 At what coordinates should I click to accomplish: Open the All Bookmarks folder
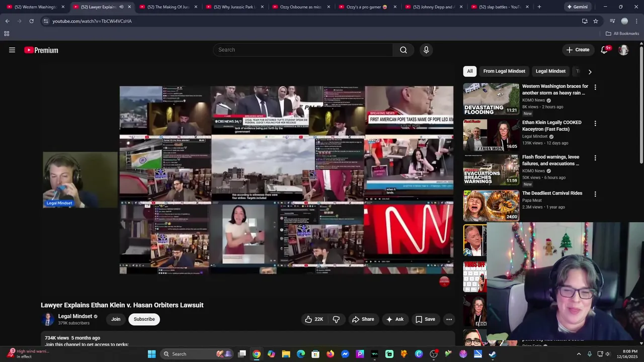[622, 34]
